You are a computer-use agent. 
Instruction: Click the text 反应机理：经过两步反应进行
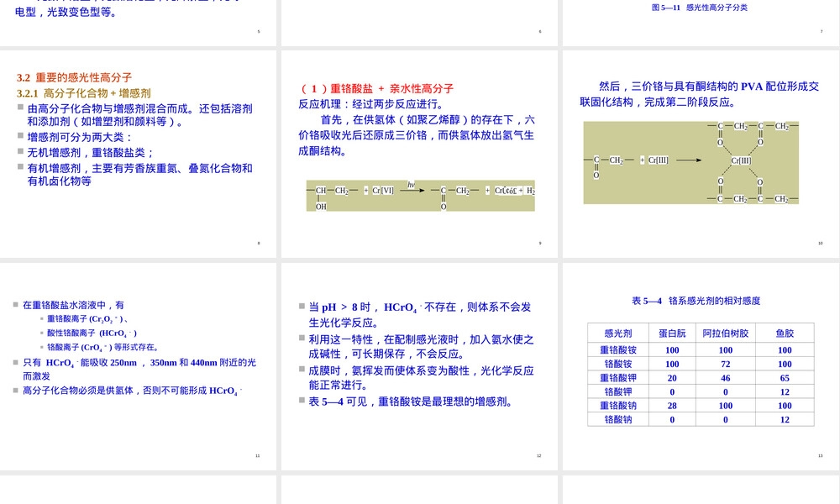point(370,104)
